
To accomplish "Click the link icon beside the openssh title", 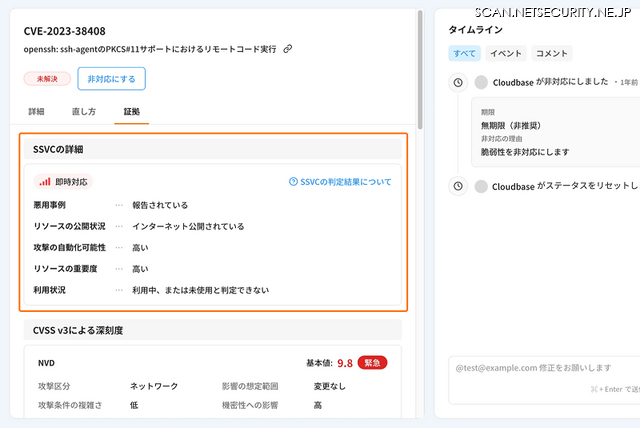I will coord(288,49).
